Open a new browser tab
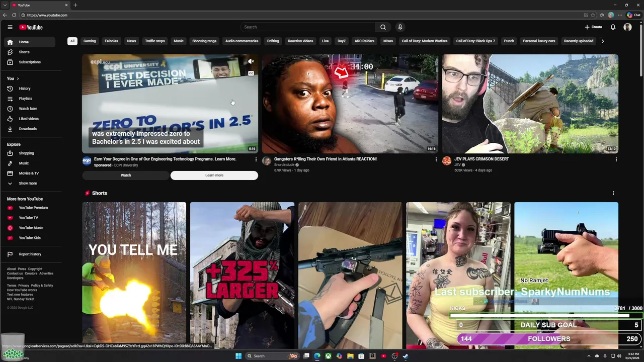The image size is (644, 362). (x=75, y=5)
